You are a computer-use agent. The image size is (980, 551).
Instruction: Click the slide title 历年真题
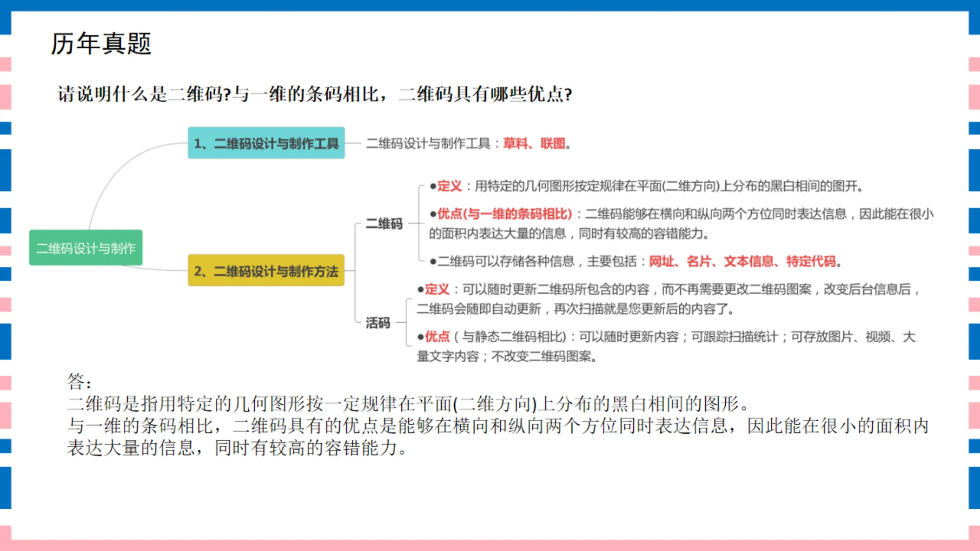tap(101, 44)
